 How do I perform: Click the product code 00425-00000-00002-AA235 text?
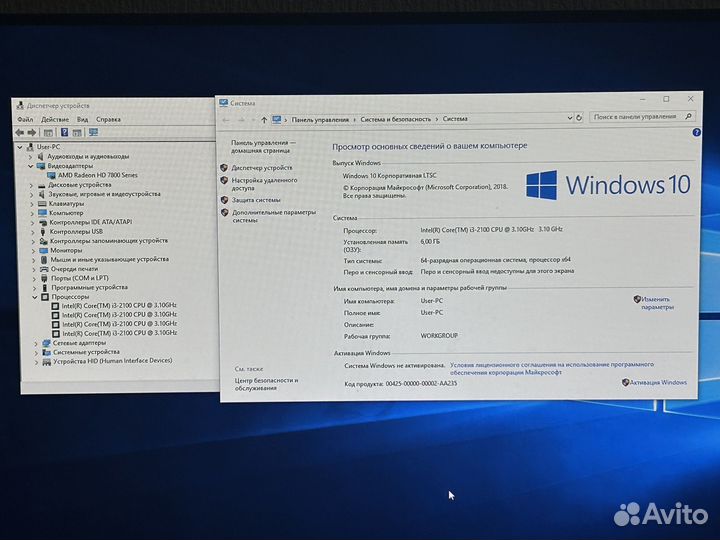pyautogui.click(x=421, y=383)
